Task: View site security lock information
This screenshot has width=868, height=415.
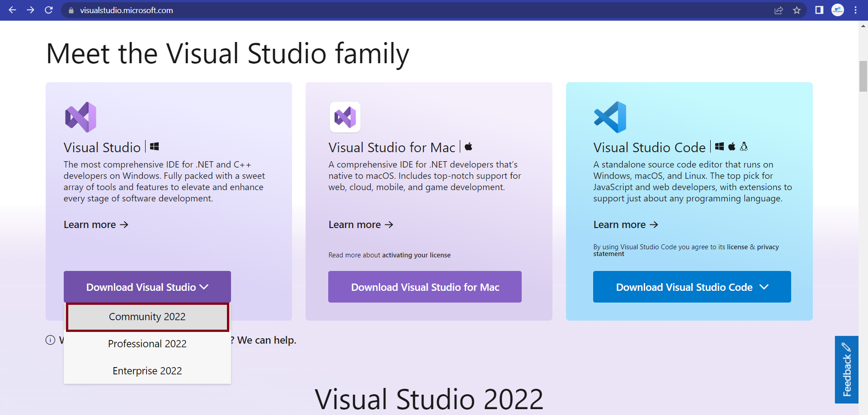Action: pyautogui.click(x=71, y=10)
